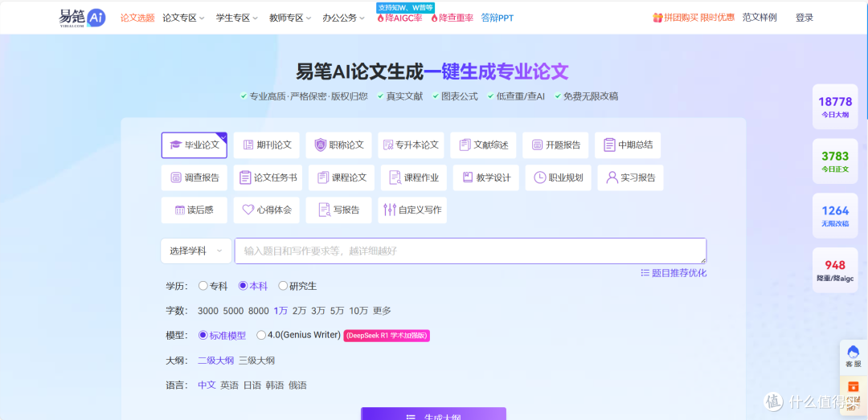The height and width of the screenshot is (420, 868).
Task: Select 课程作业 document type
Action: point(414,177)
